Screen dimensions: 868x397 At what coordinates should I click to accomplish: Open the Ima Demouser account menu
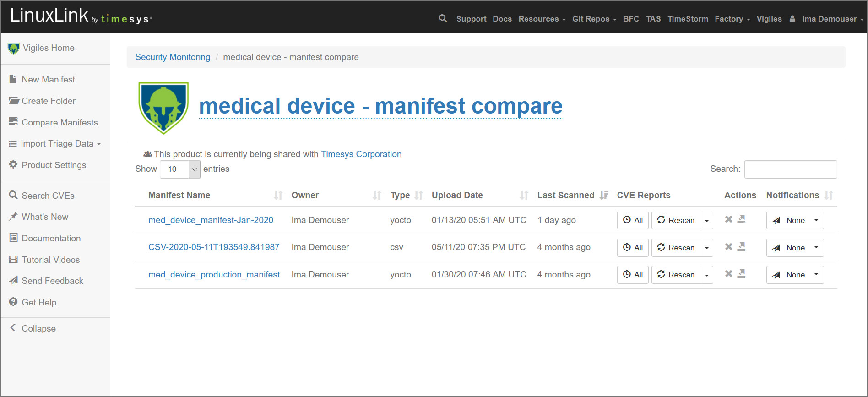coord(832,19)
